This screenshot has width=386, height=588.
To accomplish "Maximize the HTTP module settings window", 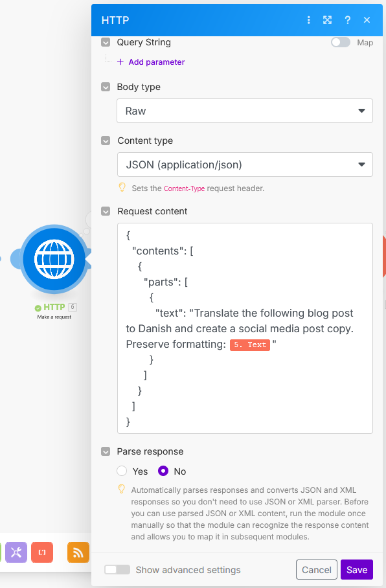I will pos(327,20).
